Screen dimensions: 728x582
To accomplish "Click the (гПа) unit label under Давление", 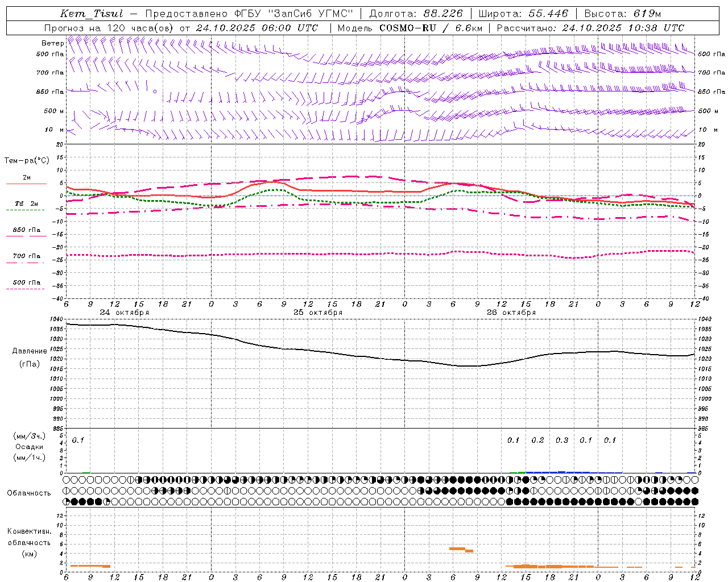I will (x=30, y=364).
